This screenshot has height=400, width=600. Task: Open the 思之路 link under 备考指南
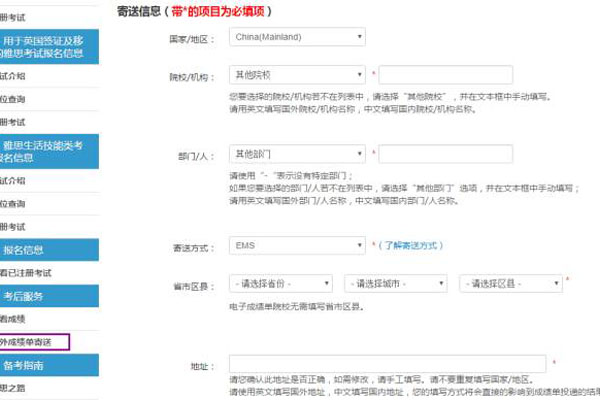point(15,389)
